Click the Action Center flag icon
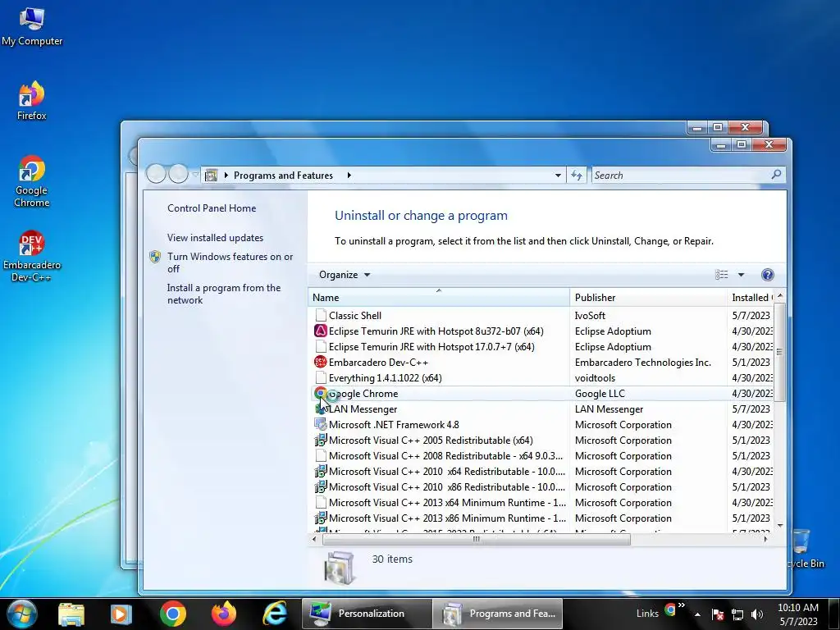 (x=717, y=614)
